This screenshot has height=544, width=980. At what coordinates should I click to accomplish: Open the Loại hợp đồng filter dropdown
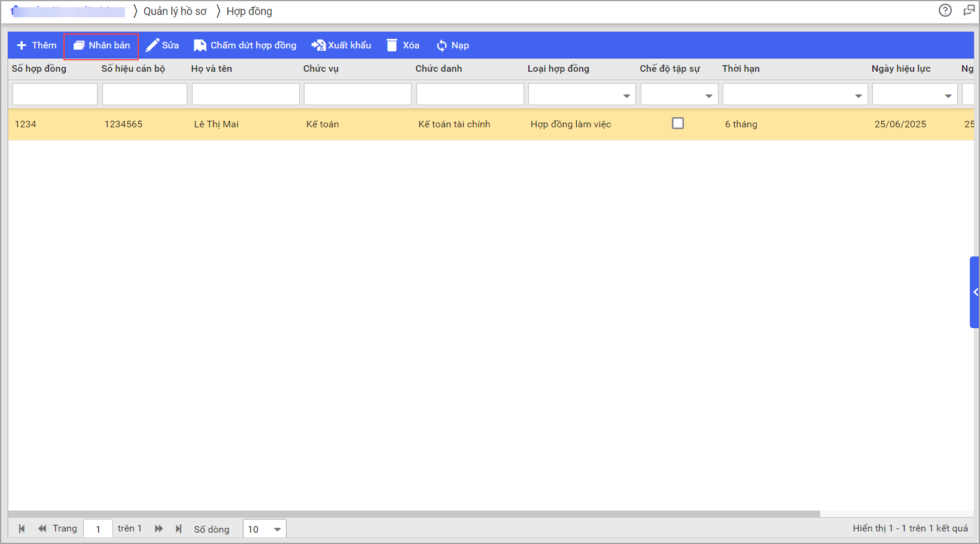[x=626, y=96]
